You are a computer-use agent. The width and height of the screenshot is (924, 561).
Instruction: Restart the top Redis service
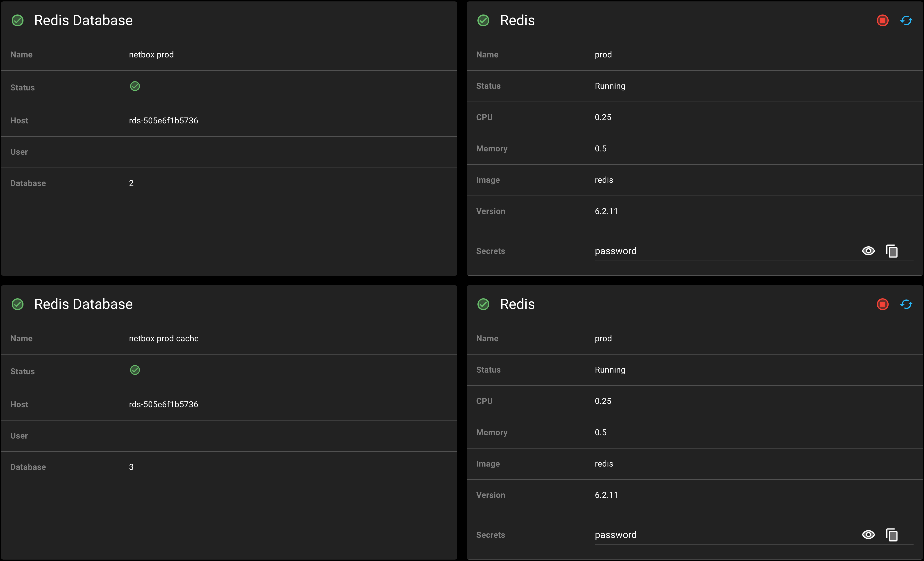click(906, 20)
